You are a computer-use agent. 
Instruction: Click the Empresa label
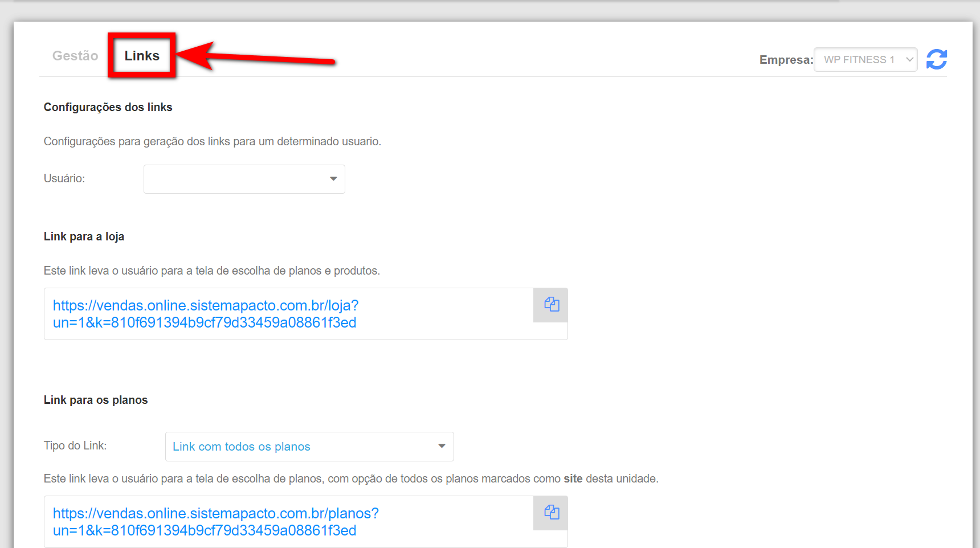point(786,60)
